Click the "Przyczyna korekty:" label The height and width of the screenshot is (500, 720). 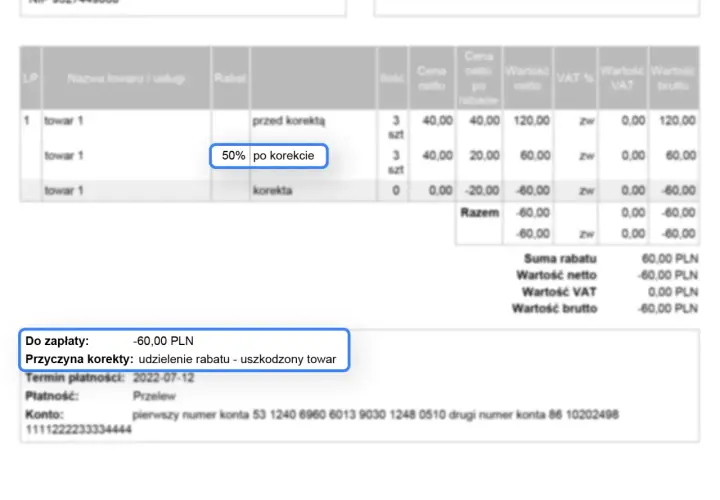(79, 359)
